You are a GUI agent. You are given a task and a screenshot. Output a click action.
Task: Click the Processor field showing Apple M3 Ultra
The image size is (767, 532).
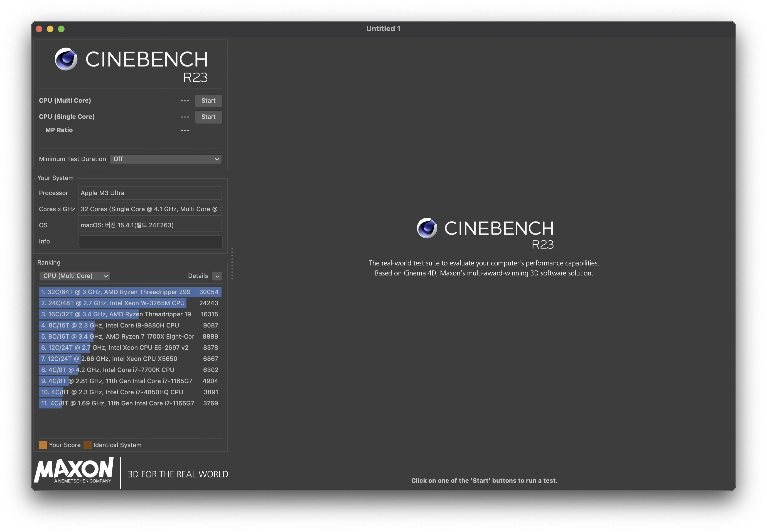click(150, 193)
